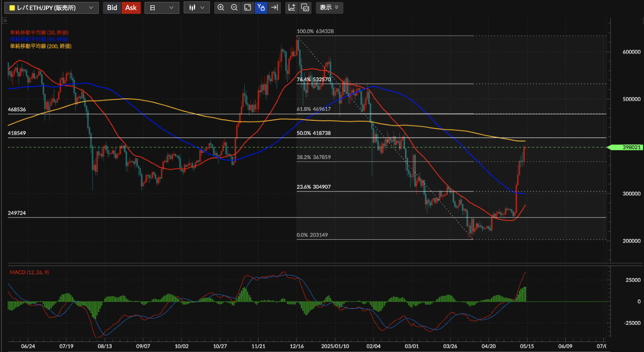Click the Fibonacci 61.8% 469617 level label

[x=314, y=109]
